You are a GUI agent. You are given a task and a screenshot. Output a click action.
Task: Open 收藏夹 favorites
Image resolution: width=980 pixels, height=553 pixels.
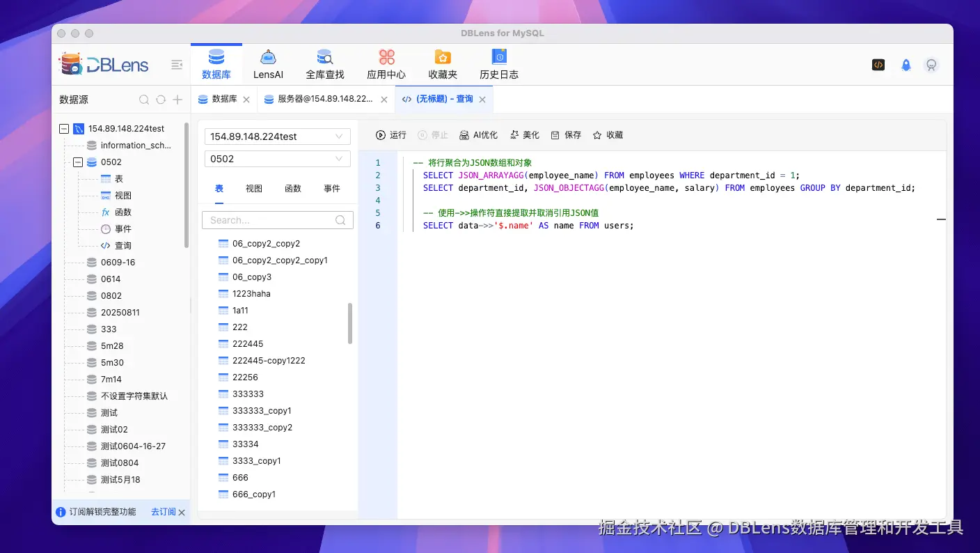(x=443, y=65)
